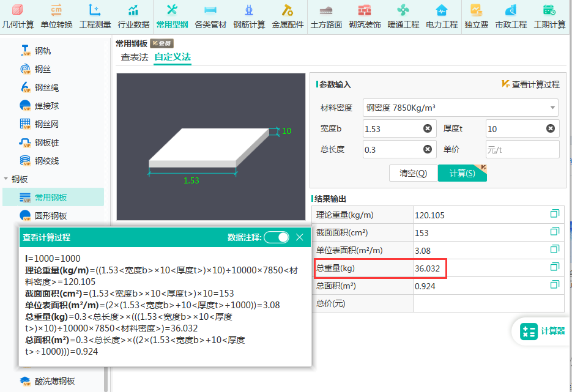Viewport: 572px width, 392px height.
Task: Open 暖通工程 toolbar category
Action: click(x=403, y=17)
